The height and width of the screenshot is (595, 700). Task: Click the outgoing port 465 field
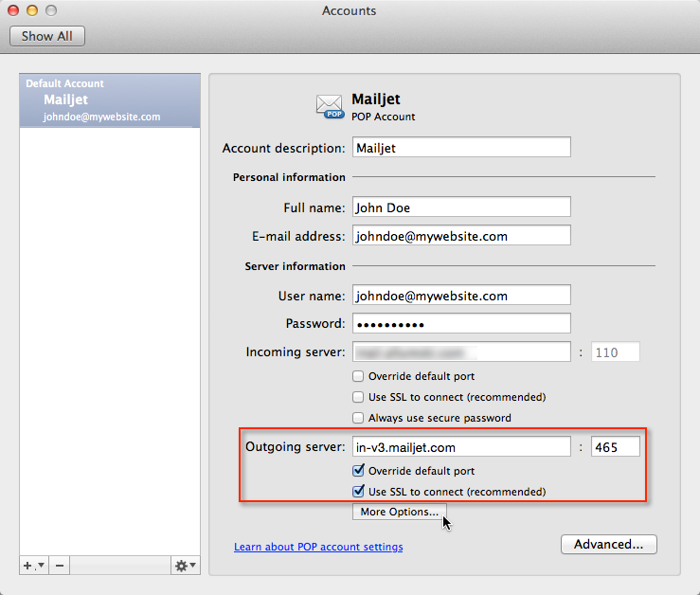(615, 446)
